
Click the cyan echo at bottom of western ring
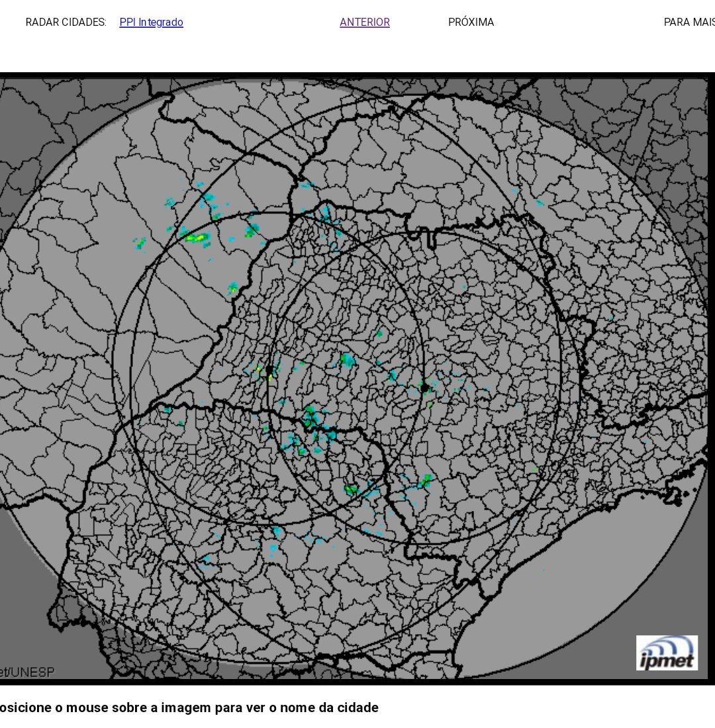[x=277, y=531]
